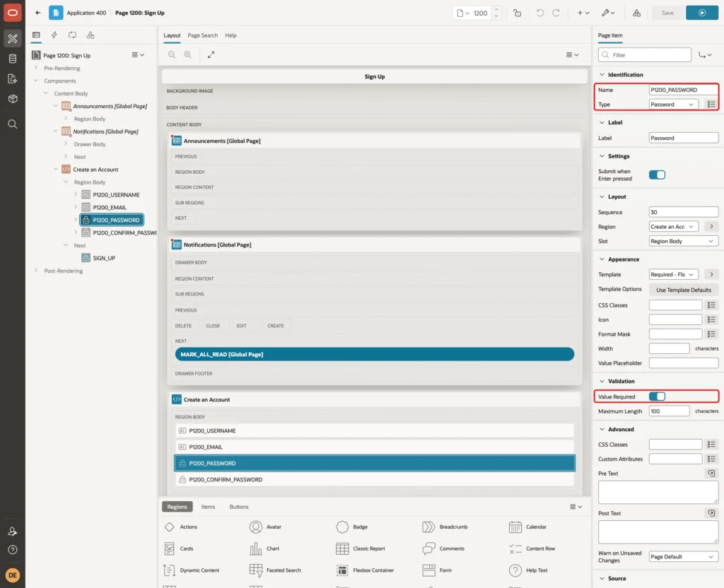This screenshot has height=588, width=724.
Task: Open the Search icon in left sidebar
Action: pos(13,124)
